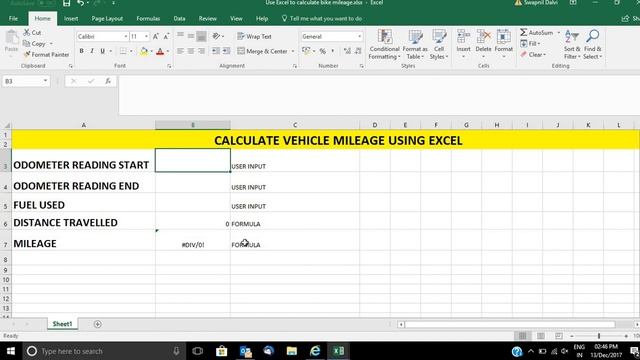This screenshot has height=360, width=640.
Task: Open Copy dropdown arrow
Action: (51, 43)
